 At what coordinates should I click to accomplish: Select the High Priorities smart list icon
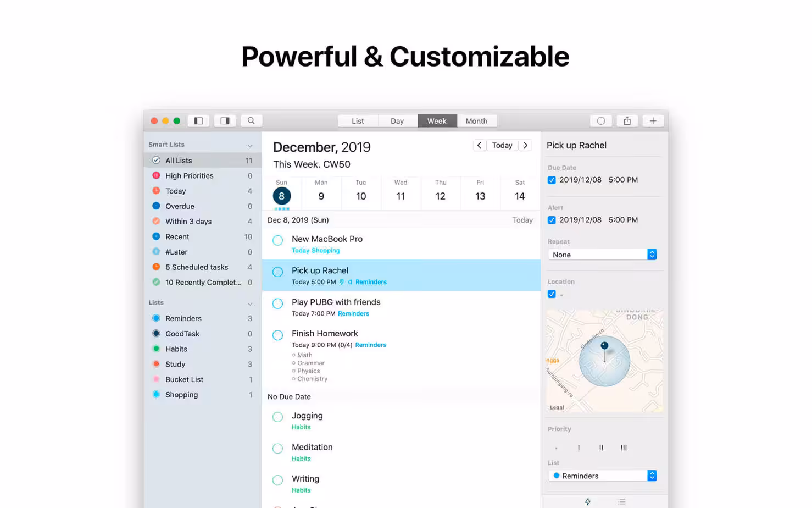click(156, 175)
